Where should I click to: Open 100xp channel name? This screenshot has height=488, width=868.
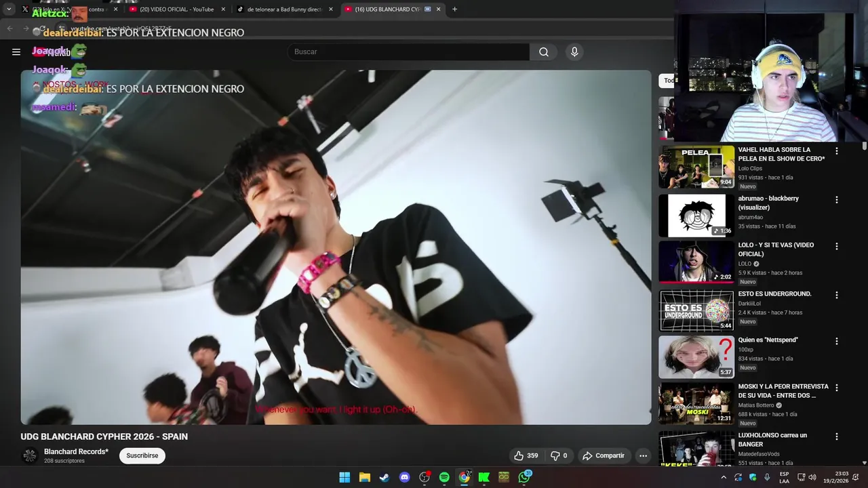(746, 350)
